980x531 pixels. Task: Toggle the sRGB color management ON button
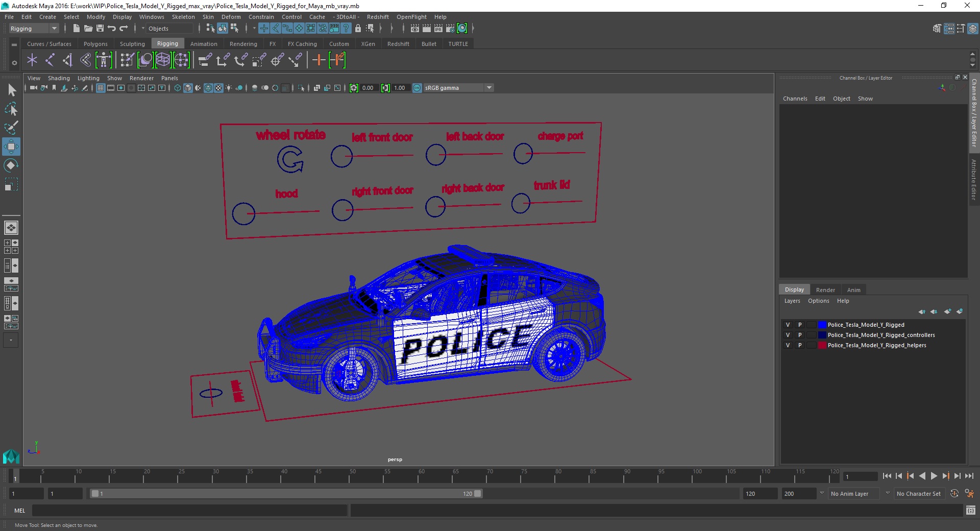[x=417, y=88]
